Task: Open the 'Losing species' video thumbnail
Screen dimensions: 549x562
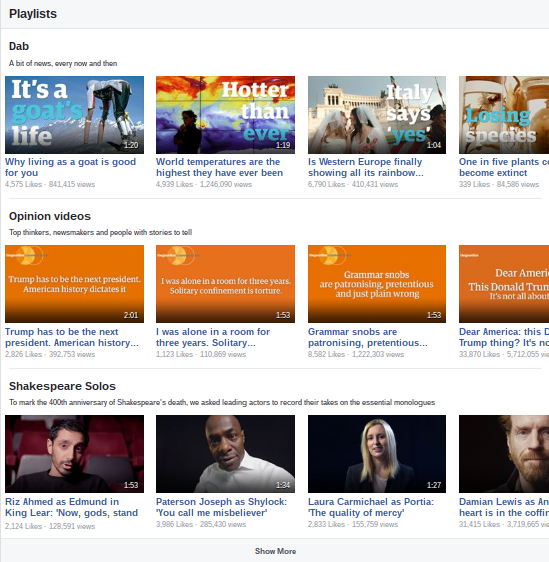Action: pos(504,115)
